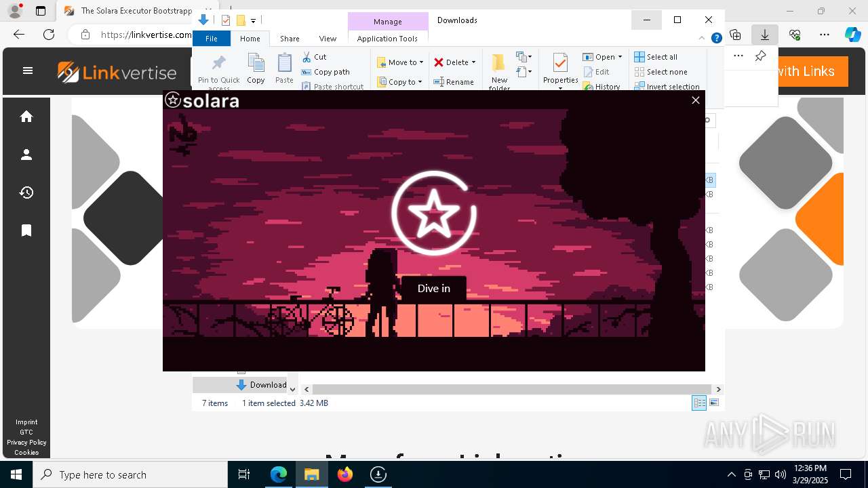Viewport: 868px width, 488px height.
Task: Click the glowing star emblem in Solara
Action: pos(434,213)
